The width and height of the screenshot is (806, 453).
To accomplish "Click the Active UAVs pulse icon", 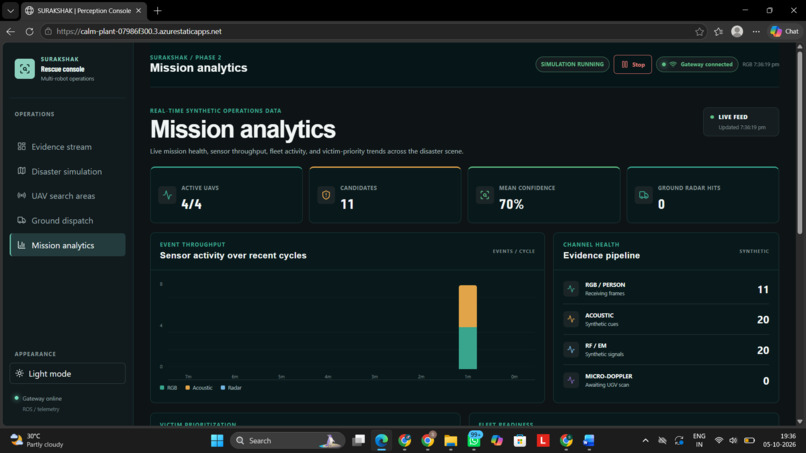I will tap(168, 195).
